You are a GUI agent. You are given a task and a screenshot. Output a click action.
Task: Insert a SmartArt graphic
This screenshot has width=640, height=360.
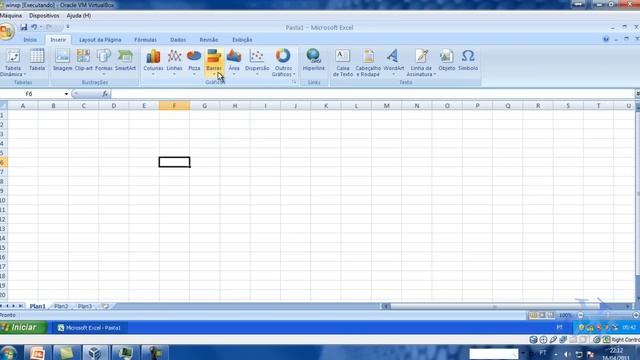[x=125, y=60]
